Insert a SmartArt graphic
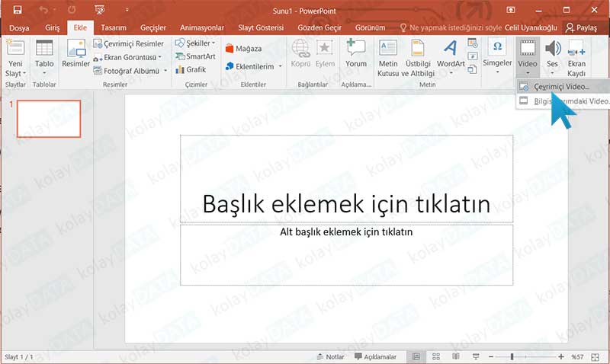Image resolution: width=610 pixels, height=364 pixels. click(x=195, y=56)
